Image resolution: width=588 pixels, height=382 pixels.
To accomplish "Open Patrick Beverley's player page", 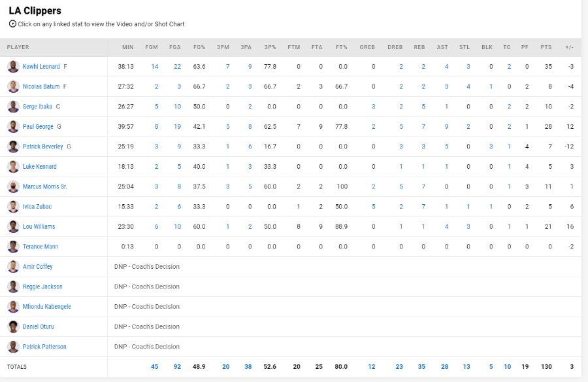I will tap(42, 147).
